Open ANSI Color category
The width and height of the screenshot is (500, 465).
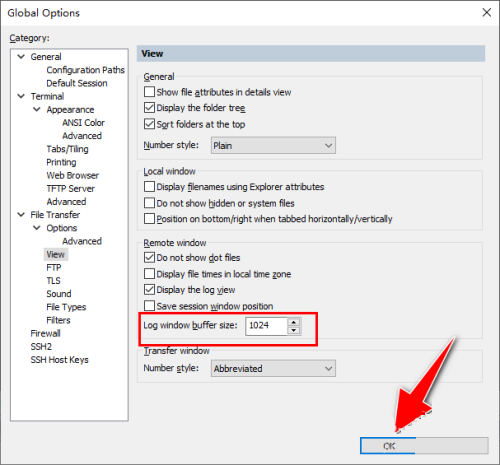83,123
